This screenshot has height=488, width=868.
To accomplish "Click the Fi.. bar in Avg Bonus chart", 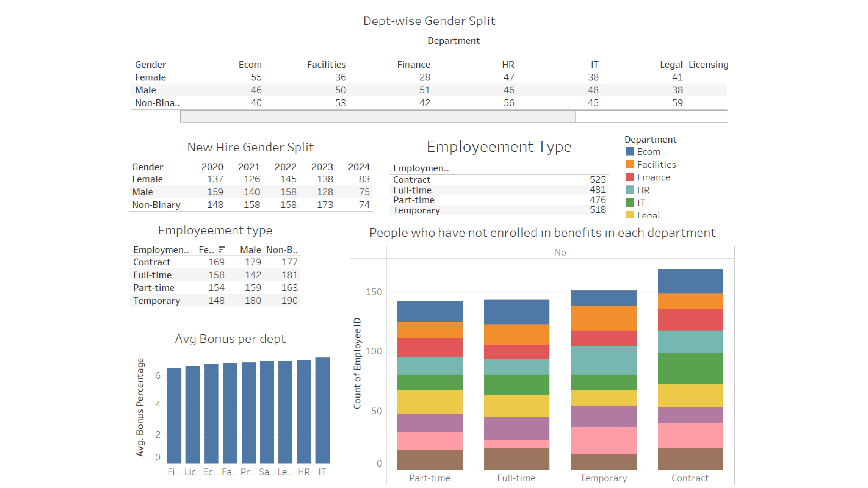I will (174, 415).
